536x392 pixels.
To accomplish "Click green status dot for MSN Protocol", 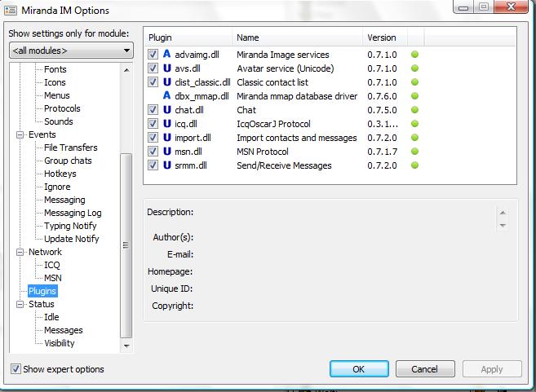I will [x=414, y=152].
